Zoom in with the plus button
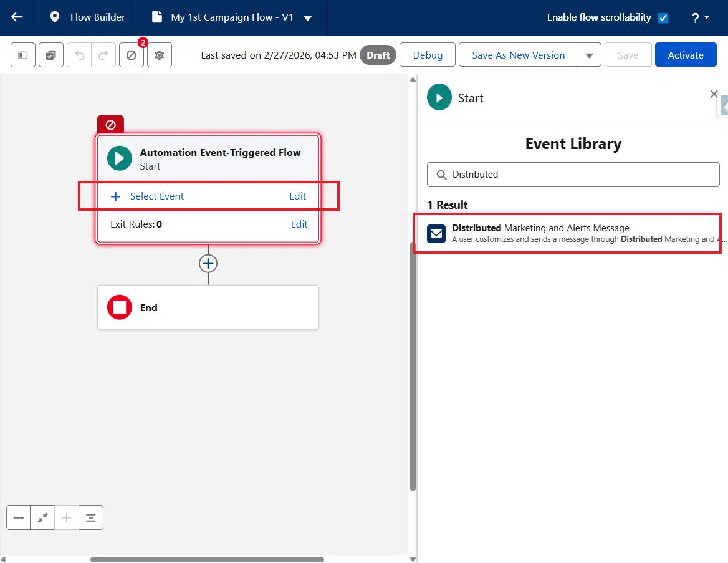Image resolution: width=728 pixels, height=563 pixels. 67,517
